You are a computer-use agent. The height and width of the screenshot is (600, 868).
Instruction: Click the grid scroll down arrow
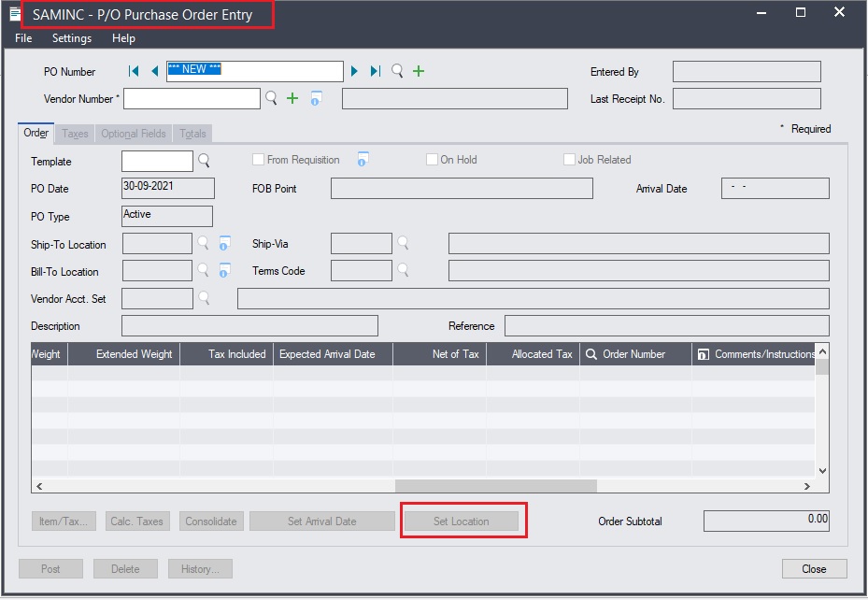pos(822,470)
